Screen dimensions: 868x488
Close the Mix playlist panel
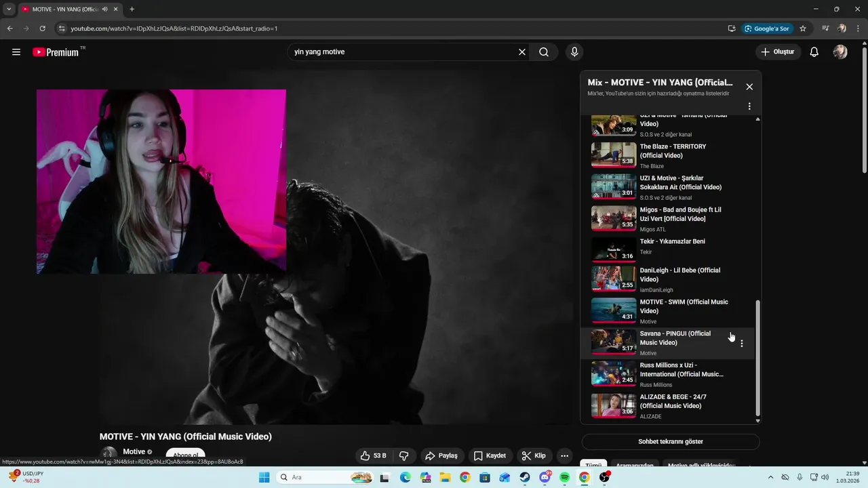pos(749,87)
